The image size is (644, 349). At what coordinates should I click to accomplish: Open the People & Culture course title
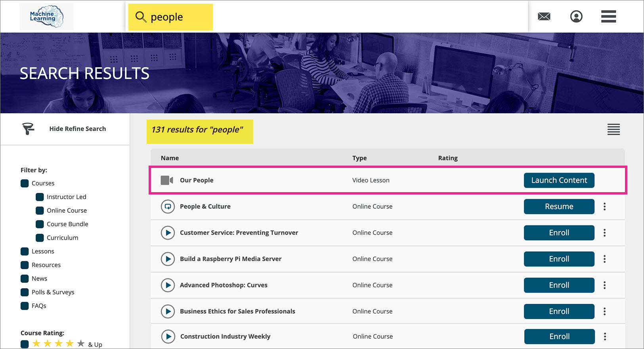tap(205, 206)
